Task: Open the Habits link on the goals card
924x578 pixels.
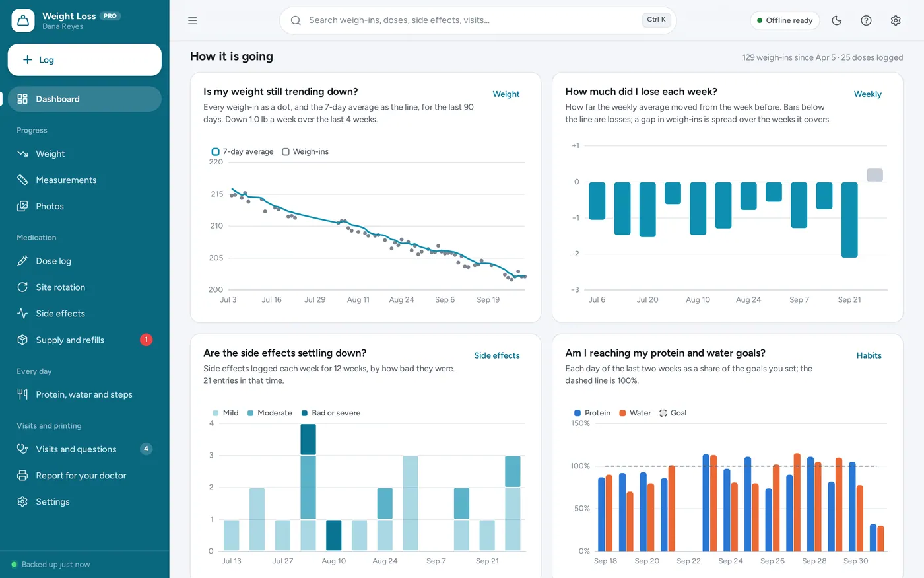Action: click(869, 356)
